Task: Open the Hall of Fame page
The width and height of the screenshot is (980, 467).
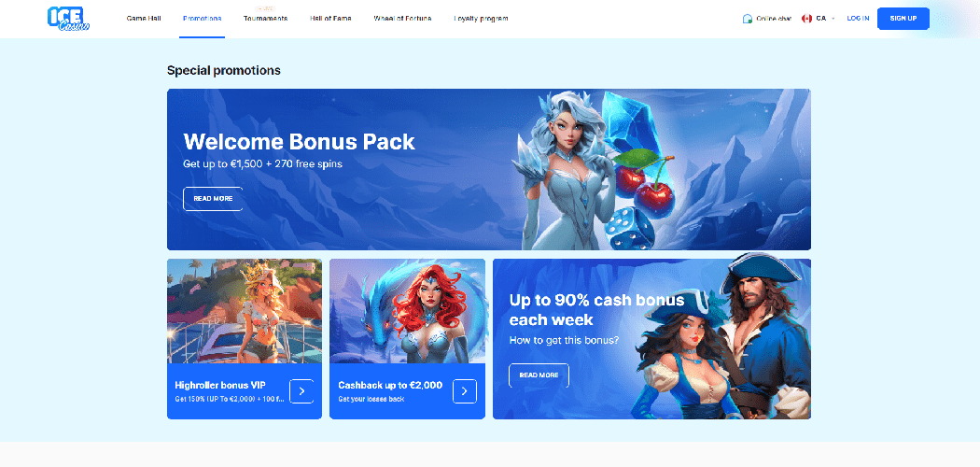Action: (x=330, y=19)
